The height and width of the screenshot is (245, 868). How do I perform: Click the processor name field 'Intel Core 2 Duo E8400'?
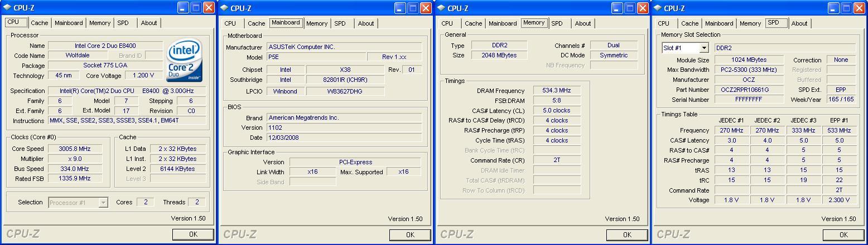[x=105, y=46]
